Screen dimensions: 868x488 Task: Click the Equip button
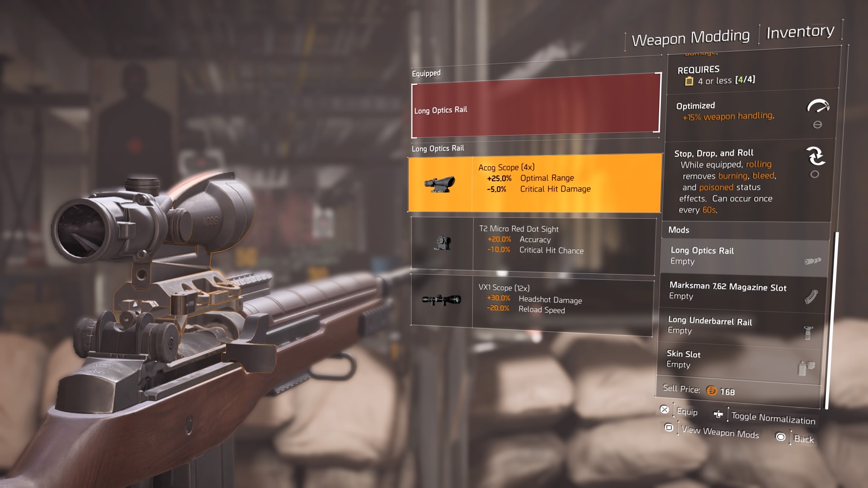684,411
